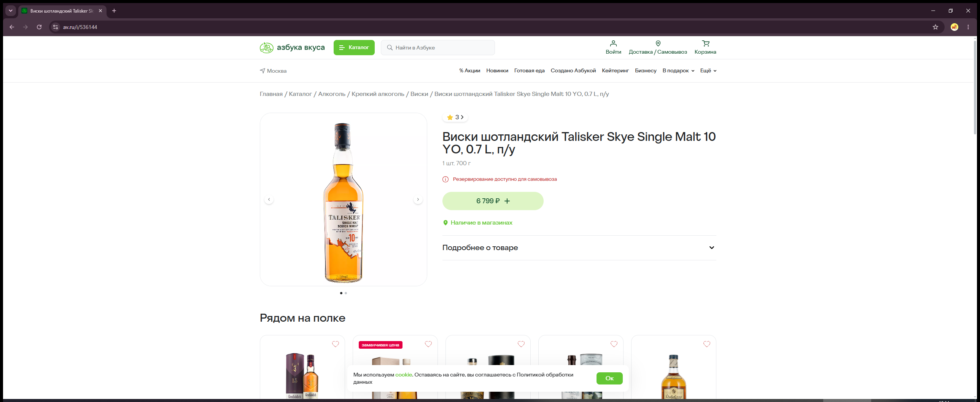Open the browser profile avatar
Image resolution: width=980 pixels, height=402 pixels.
click(955, 27)
